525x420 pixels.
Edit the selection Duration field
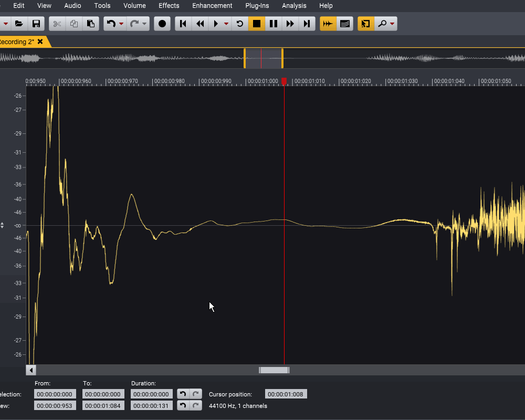click(151, 394)
